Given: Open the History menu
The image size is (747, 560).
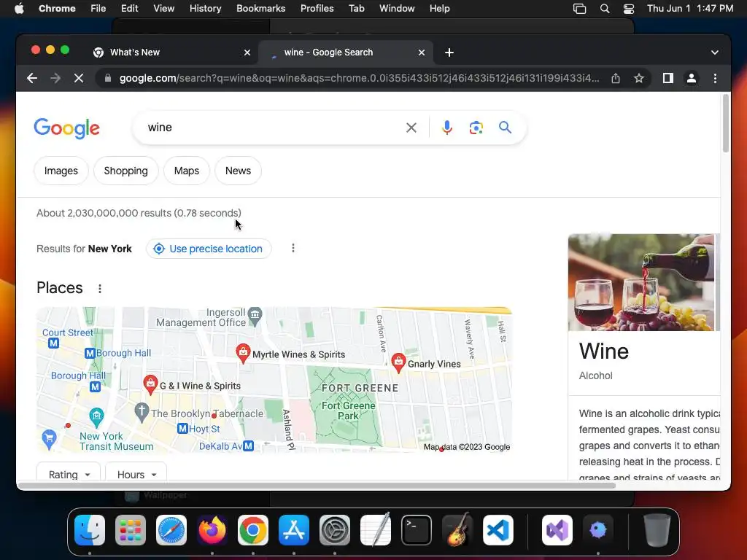Looking at the screenshot, I should (x=205, y=9).
